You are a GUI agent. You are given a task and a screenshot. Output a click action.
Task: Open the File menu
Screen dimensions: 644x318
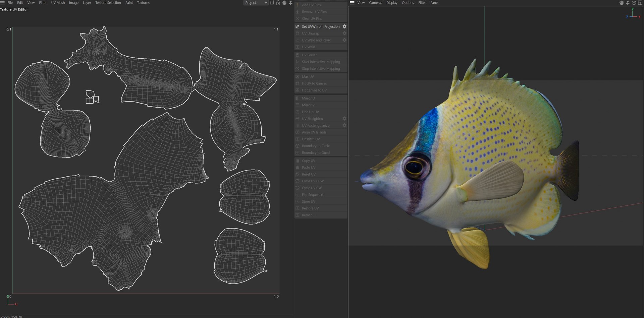coord(10,3)
